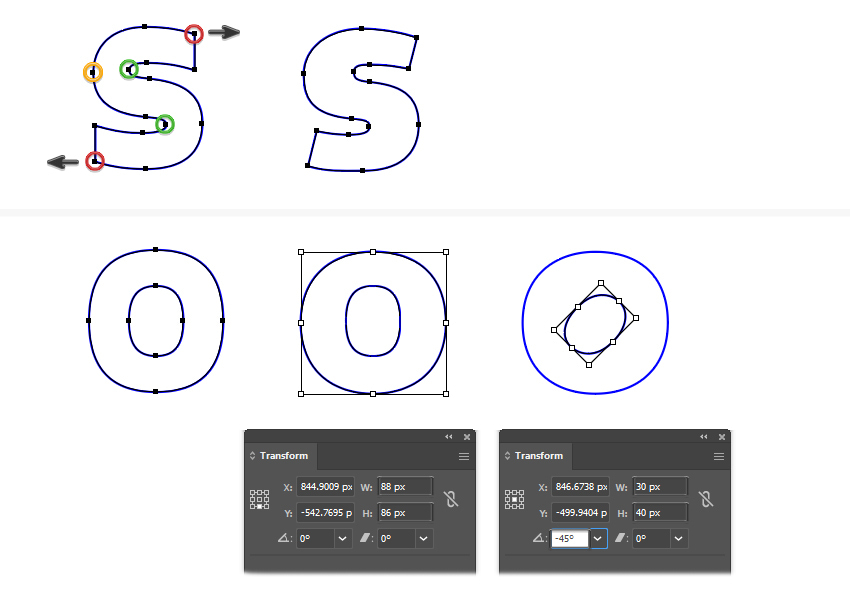Open shear angle dropdown in left Transform panel
This screenshot has height=600, width=850.
424,539
